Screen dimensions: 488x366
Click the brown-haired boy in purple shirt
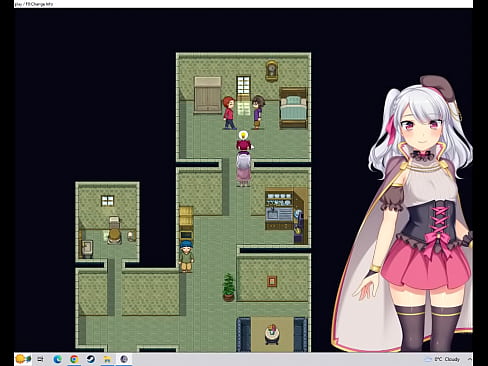[258, 112]
